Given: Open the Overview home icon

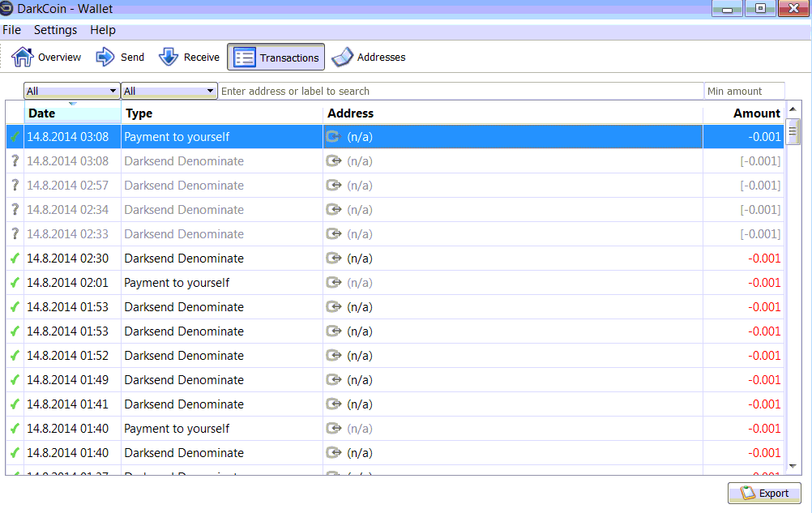Looking at the screenshot, I should point(22,57).
